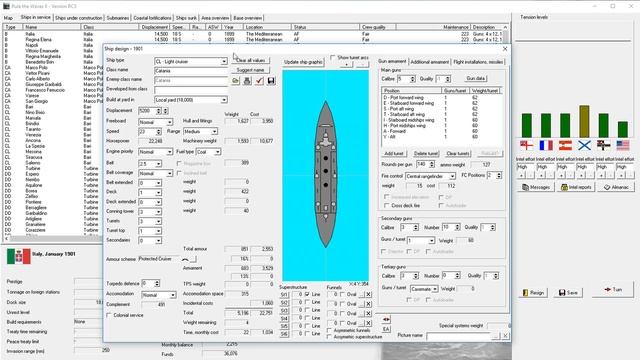The image size is (640, 360).
Task: Check the Oval box for the third funnel
Action: click(x=342, y=313)
